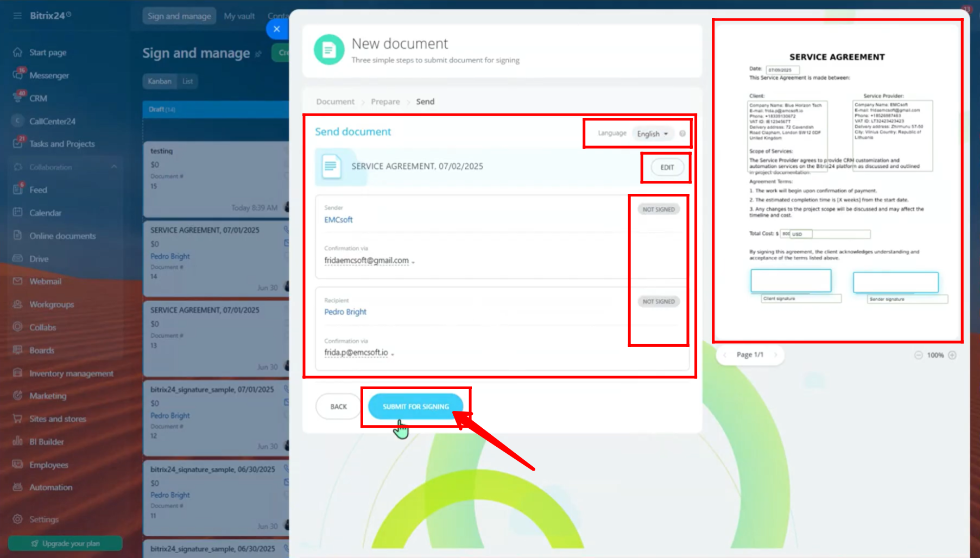Click the Sites and stores cart icon
The height and width of the screenshot is (558, 980).
coord(17,418)
